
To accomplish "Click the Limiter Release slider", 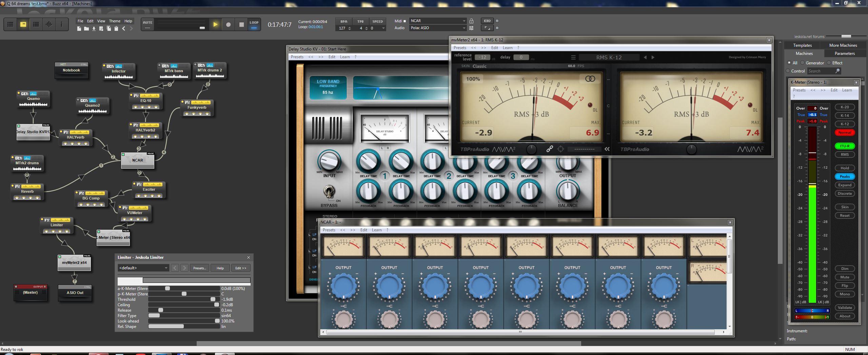I will click(184, 310).
